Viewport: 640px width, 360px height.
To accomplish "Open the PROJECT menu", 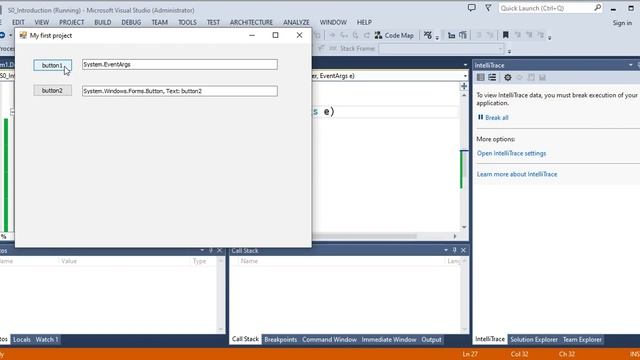I will 71,22.
